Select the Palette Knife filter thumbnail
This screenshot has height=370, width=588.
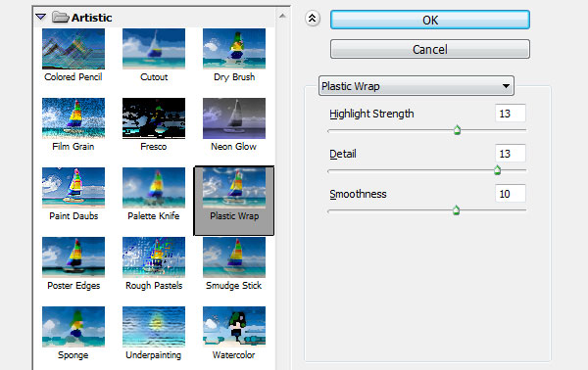pyautogui.click(x=154, y=188)
